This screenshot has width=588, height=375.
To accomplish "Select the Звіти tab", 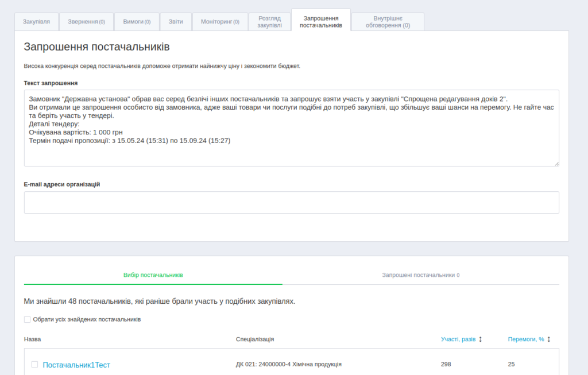I will point(176,22).
